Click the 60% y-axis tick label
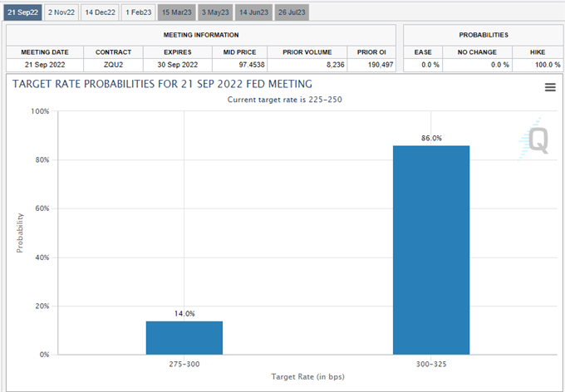Viewport: 565px width, 392px height. point(42,208)
